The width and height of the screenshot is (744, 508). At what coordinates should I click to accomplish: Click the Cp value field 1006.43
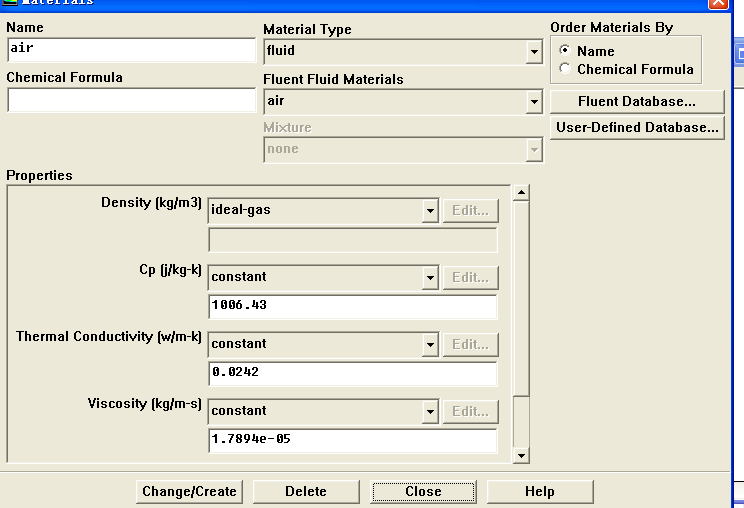353,306
